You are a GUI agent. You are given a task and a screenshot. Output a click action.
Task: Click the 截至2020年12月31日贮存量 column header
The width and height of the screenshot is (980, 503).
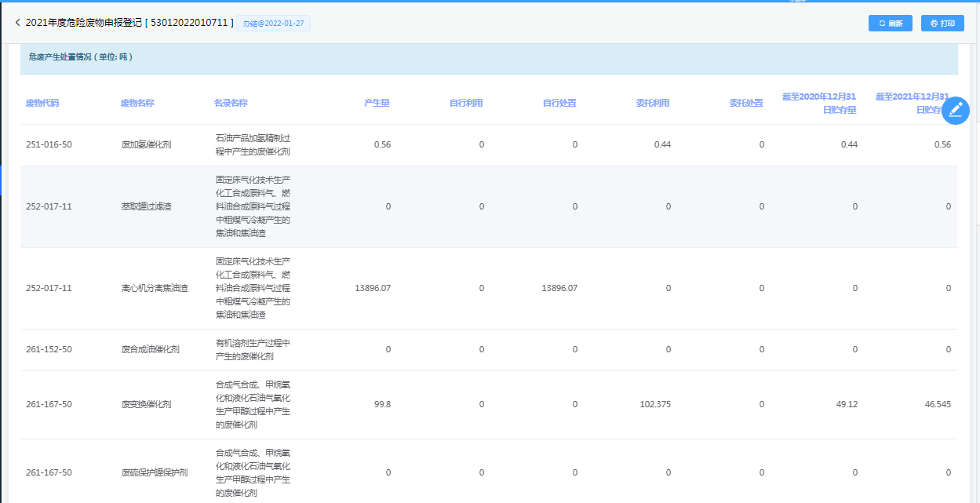pos(820,103)
